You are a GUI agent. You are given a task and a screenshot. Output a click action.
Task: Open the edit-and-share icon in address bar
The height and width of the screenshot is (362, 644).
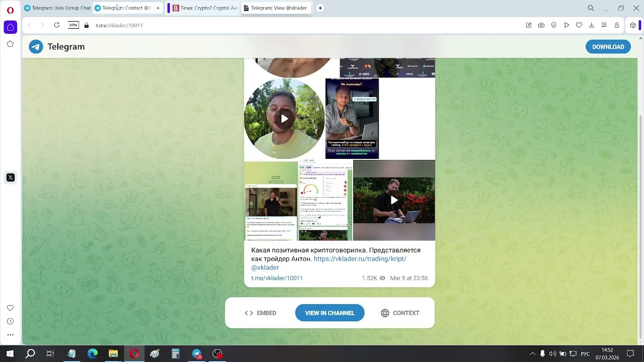(x=529, y=25)
